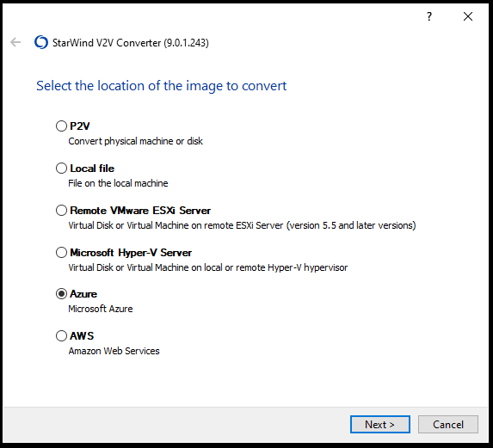Click the ESXi 'version 5.5 and later' description
The image size is (493, 448).
242,225
